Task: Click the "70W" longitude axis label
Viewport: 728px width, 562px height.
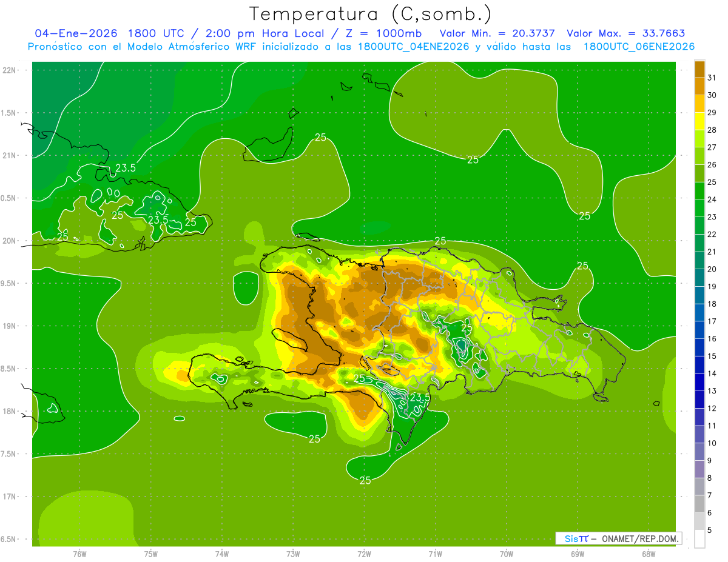Action: point(507,554)
